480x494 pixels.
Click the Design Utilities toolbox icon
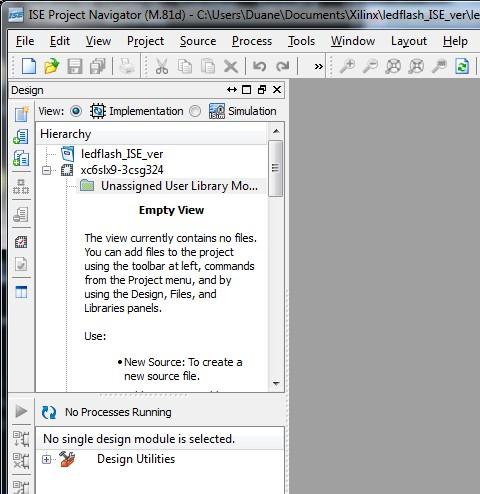click(x=67, y=459)
